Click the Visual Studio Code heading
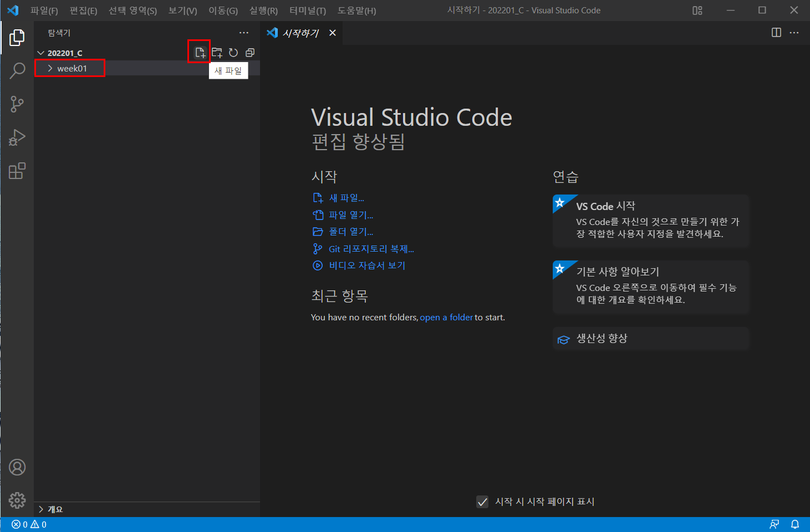Screen dimensions: 810x532 pyautogui.click(x=411, y=117)
